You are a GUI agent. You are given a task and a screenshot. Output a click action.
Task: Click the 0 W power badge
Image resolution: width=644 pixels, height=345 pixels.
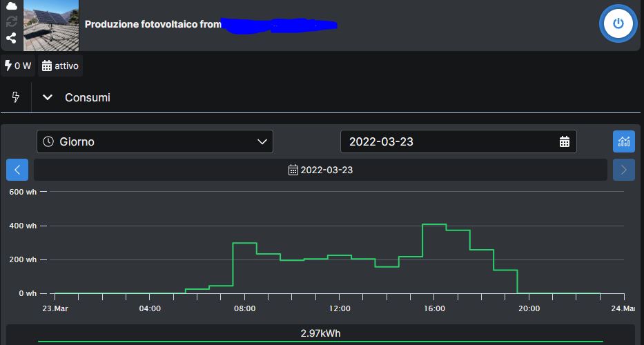point(18,66)
